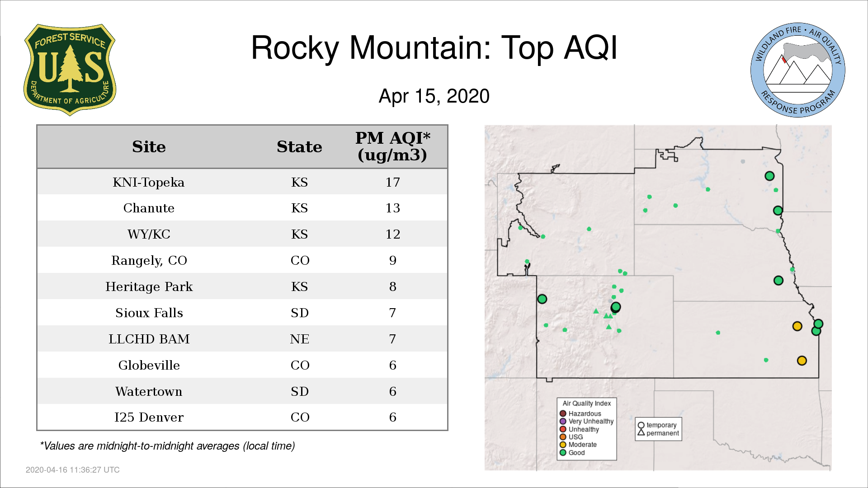The image size is (868, 488).
Task: Click the Good green legend circle
Action: coord(563,452)
